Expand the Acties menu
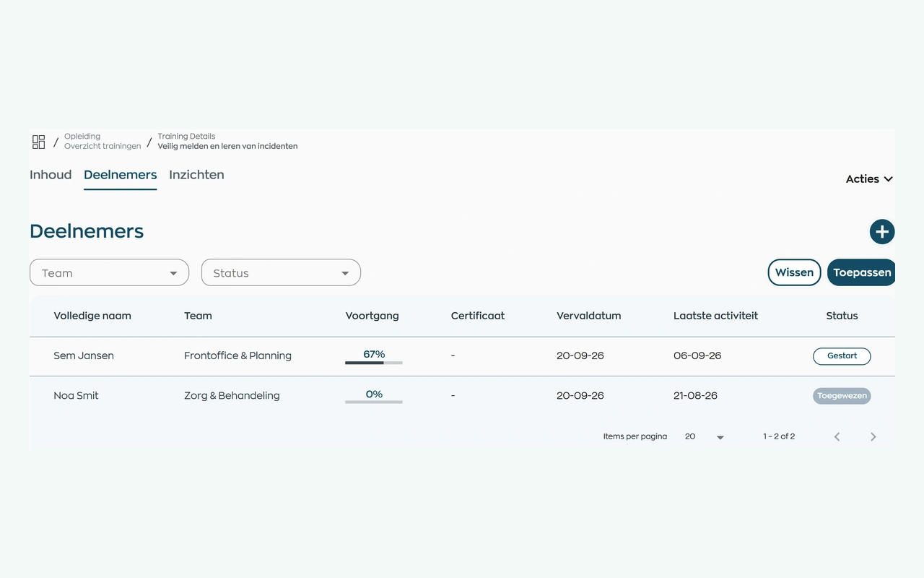The height and width of the screenshot is (578, 924). click(869, 179)
